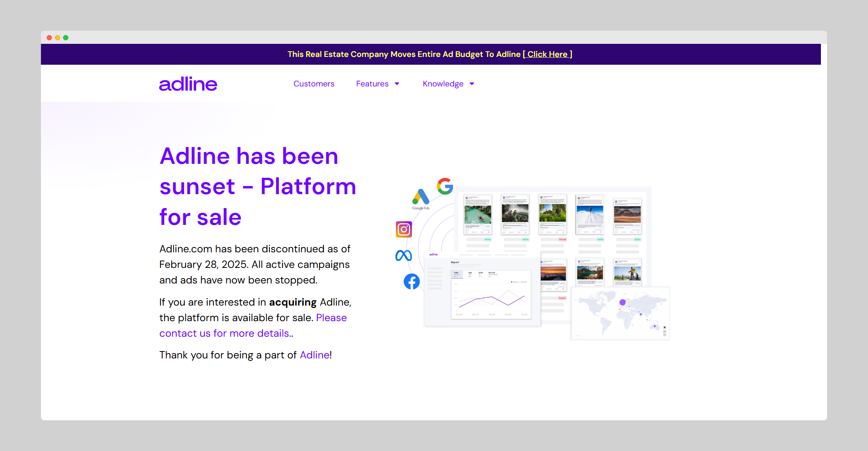Click the bold word 'acquiring'

point(293,302)
